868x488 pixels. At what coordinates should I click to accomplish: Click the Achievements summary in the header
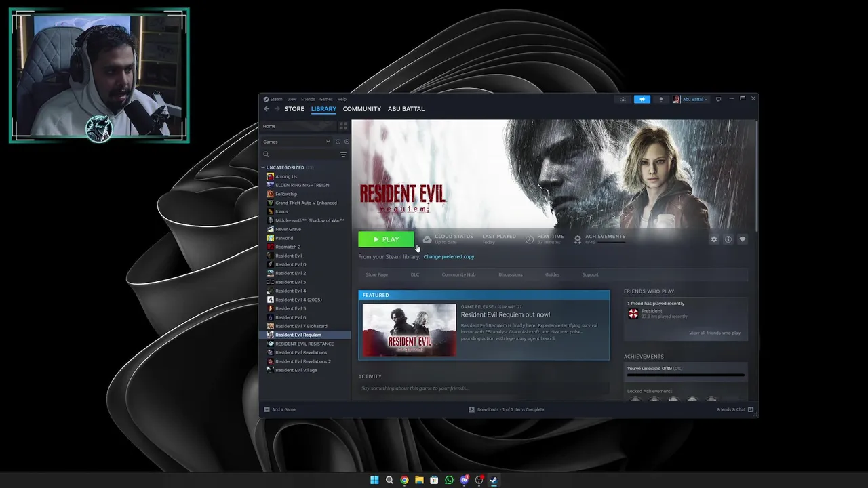(599, 239)
